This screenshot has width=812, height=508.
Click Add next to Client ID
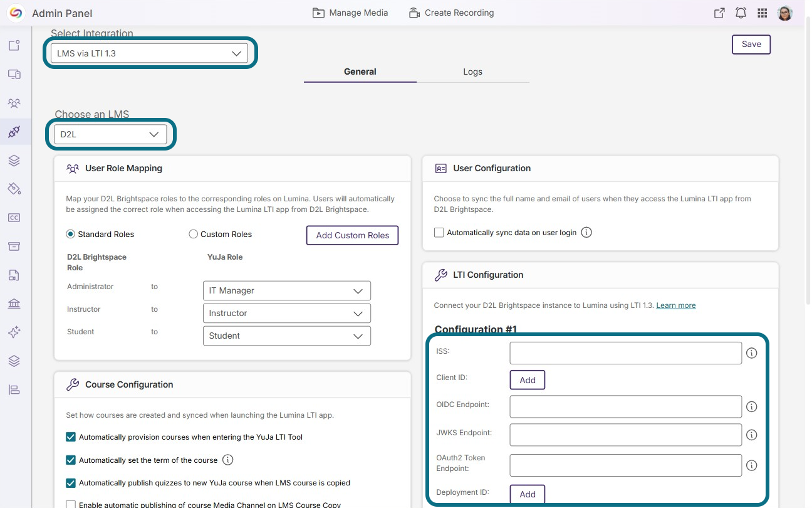click(x=528, y=380)
